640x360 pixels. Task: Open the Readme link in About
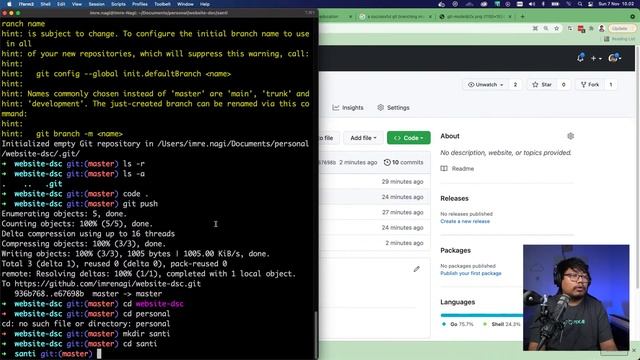pos(458,169)
